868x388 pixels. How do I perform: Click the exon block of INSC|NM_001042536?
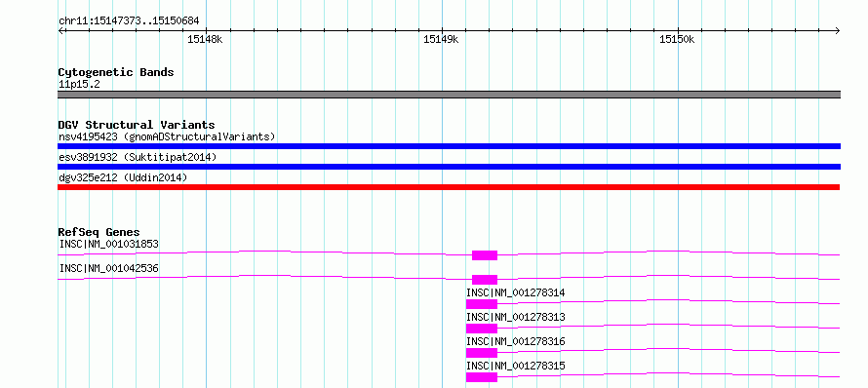[x=485, y=280]
